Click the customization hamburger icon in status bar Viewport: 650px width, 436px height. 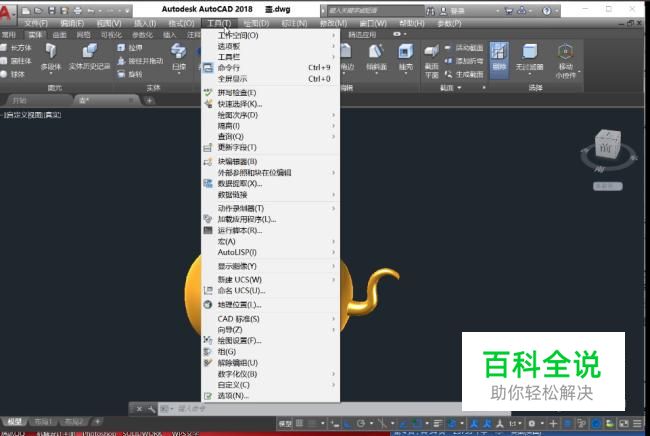637,423
